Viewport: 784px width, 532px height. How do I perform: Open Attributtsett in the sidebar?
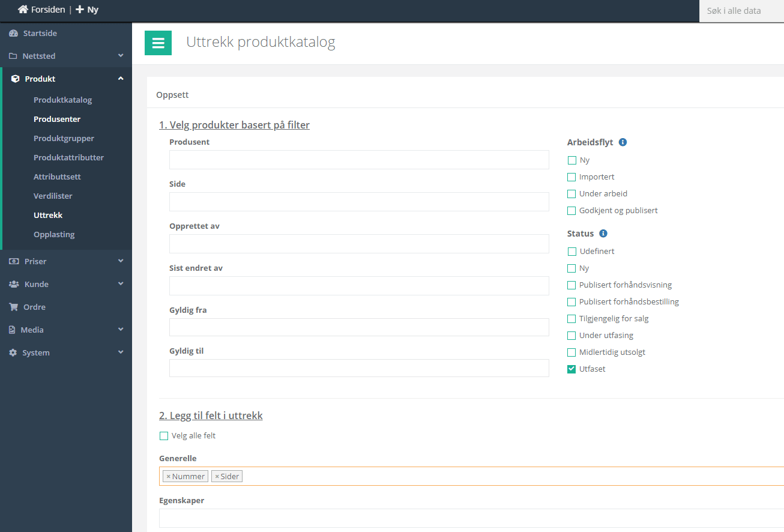(x=57, y=177)
